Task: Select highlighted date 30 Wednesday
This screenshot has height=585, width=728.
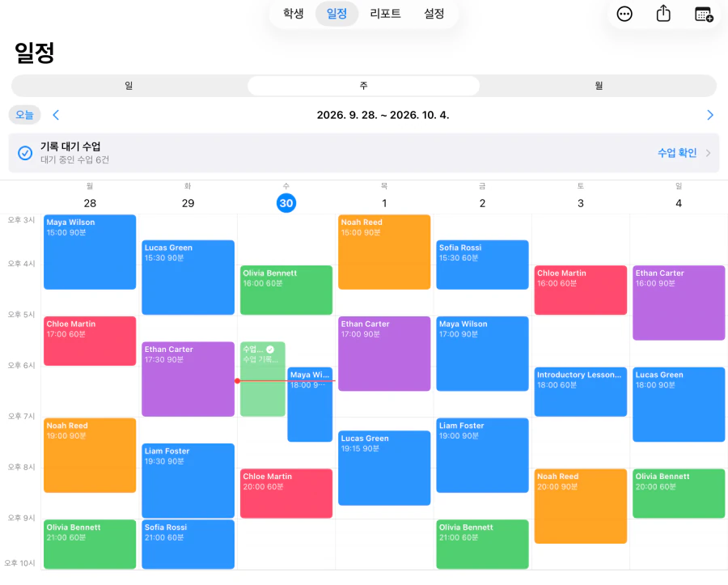Action: point(286,203)
